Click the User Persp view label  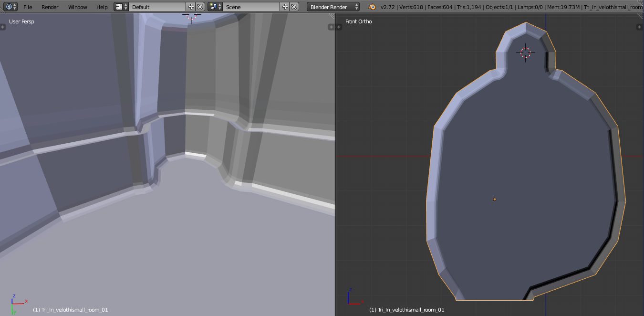coord(21,21)
